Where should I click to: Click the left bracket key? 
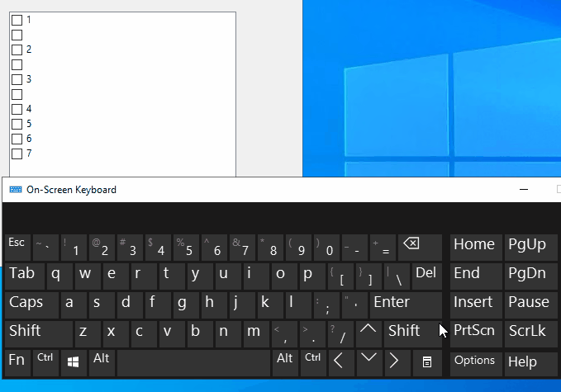coord(340,276)
